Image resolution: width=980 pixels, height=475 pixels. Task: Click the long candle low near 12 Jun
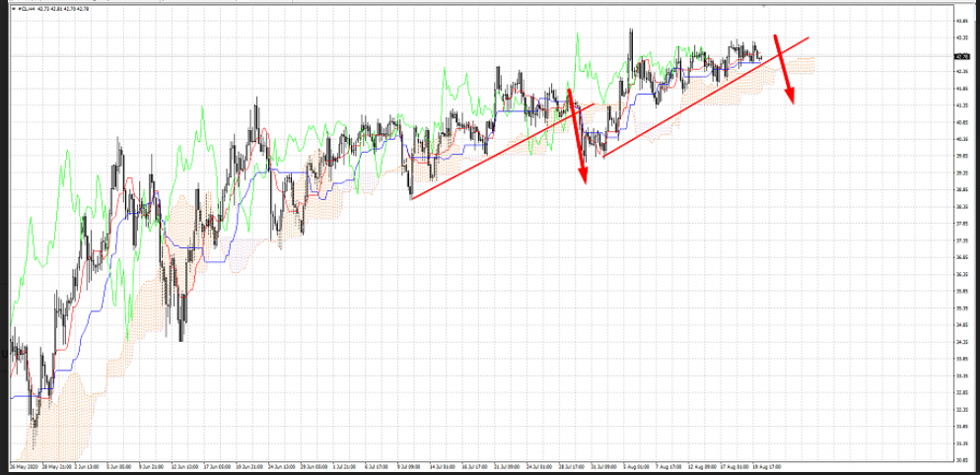pos(181,335)
